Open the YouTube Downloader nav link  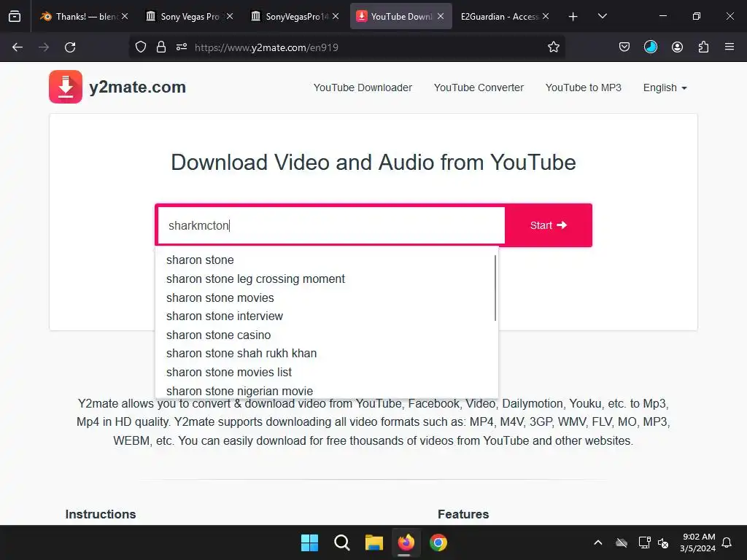[363, 87]
